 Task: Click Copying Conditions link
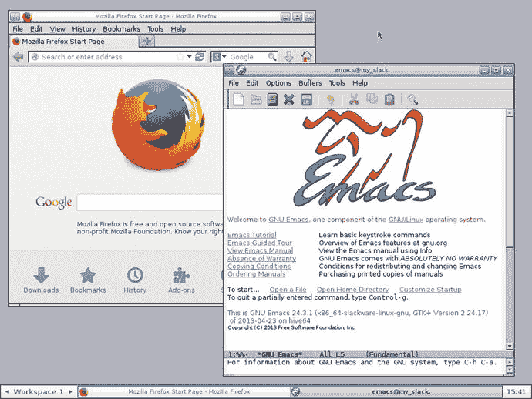(x=259, y=266)
